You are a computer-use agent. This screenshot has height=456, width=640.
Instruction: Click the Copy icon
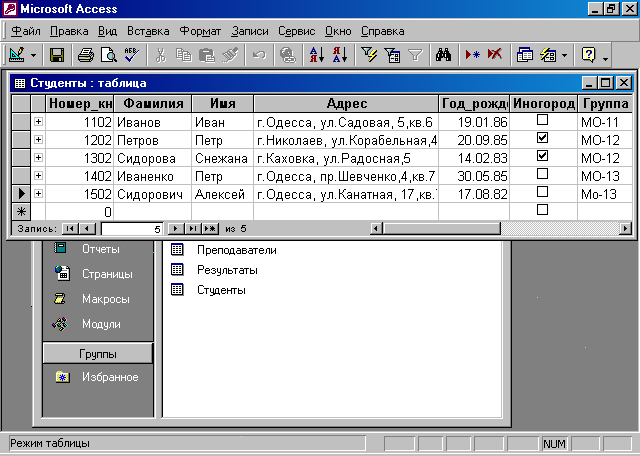click(x=184, y=55)
